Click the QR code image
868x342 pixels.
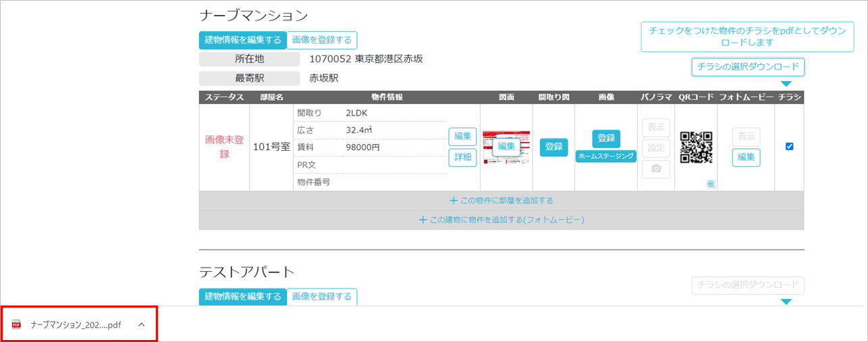696,147
